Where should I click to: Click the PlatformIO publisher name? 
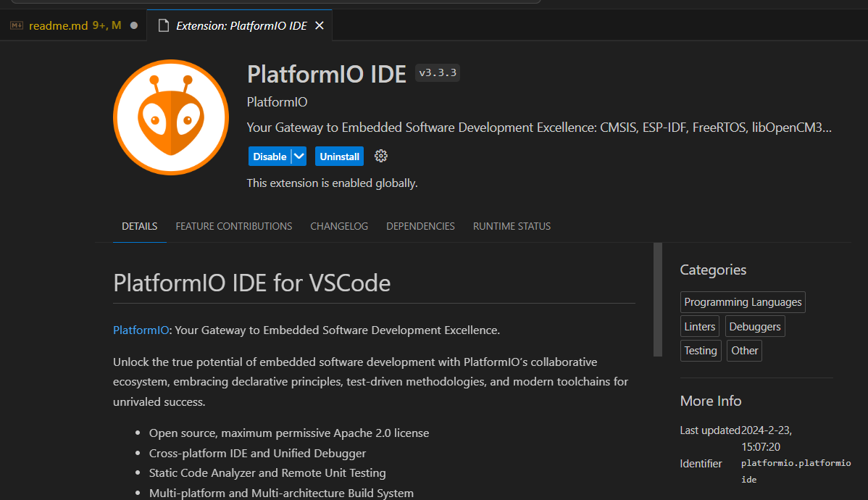coord(277,102)
